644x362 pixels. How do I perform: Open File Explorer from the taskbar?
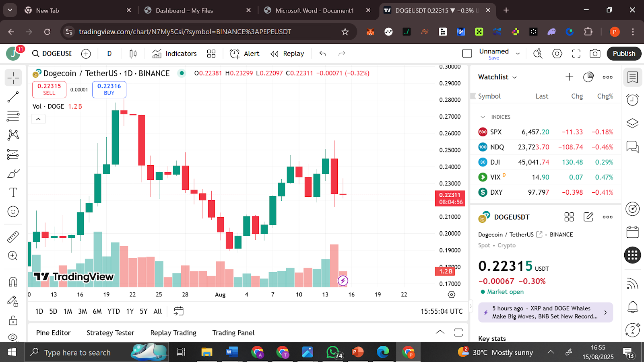point(207,352)
